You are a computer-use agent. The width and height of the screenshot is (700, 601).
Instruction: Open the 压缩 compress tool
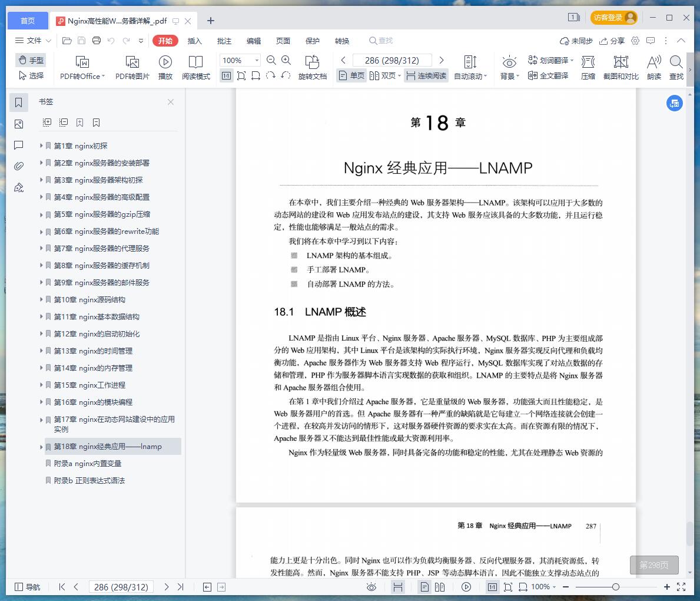[588, 68]
